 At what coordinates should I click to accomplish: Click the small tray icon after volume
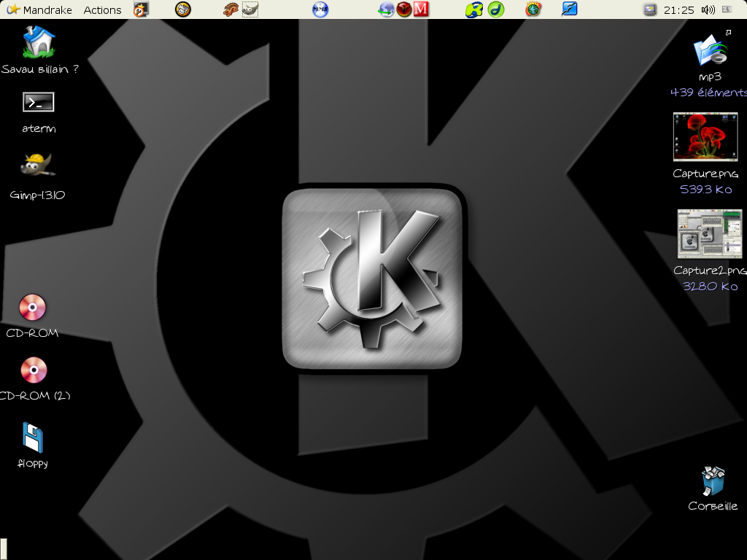point(727,9)
